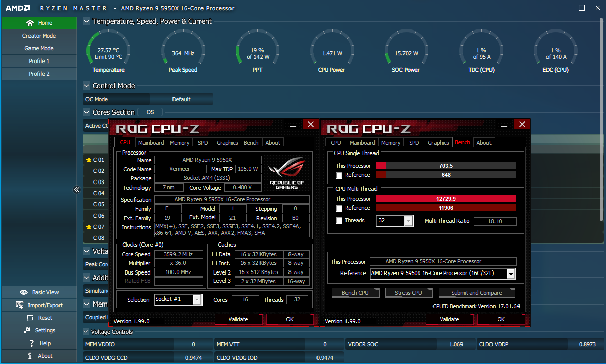Open Home icon in Ryzen Master sidebar
The height and width of the screenshot is (364, 606).
coord(30,23)
